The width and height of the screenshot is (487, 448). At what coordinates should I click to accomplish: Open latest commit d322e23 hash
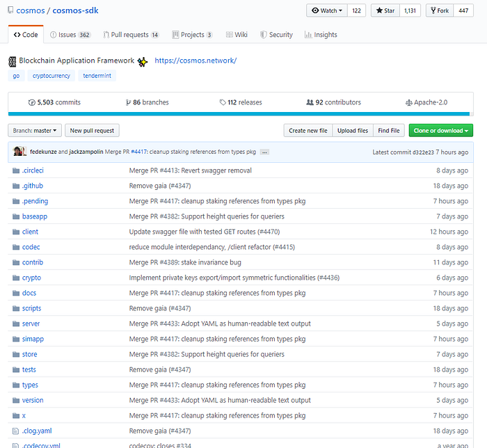423,152
